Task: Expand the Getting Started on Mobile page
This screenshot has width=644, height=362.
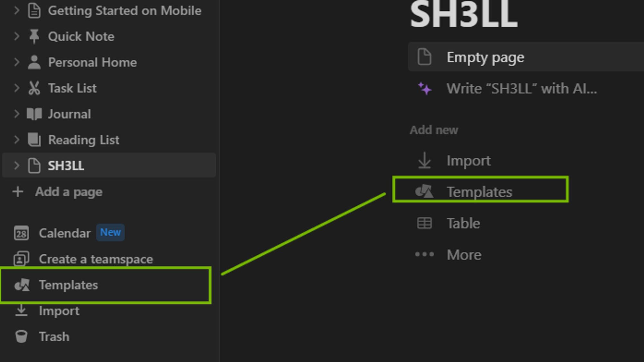Action: coord(16,11)
